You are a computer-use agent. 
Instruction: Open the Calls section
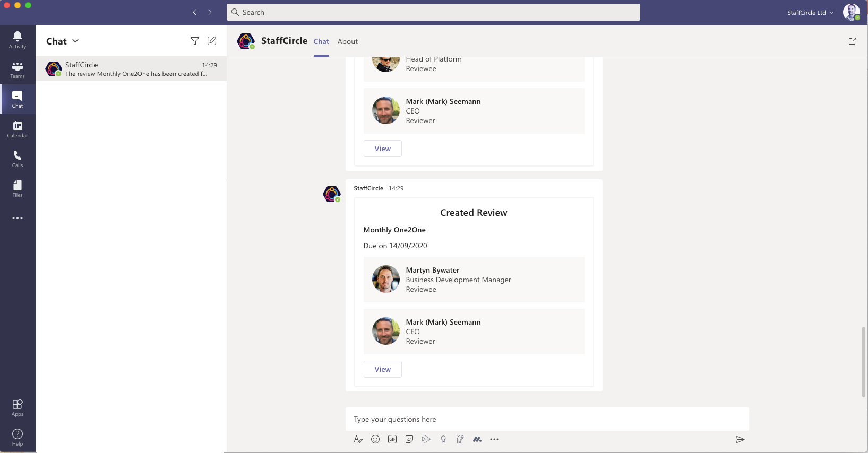point(18,159)
